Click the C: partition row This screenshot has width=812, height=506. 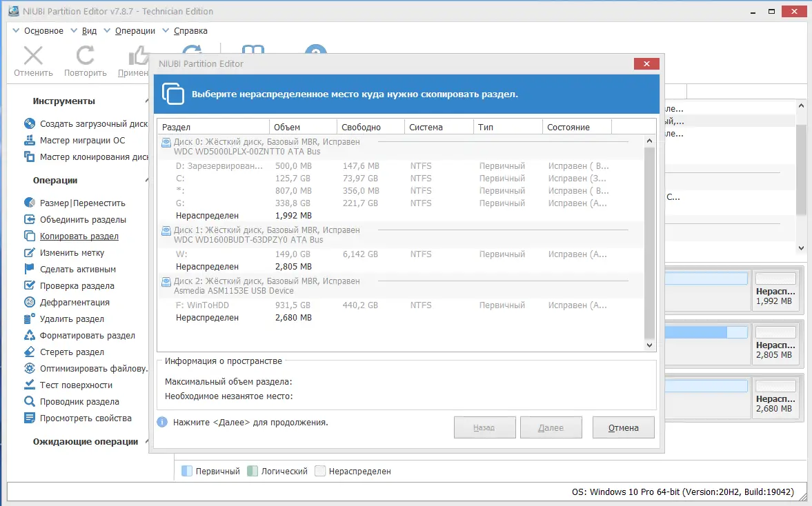400,178
